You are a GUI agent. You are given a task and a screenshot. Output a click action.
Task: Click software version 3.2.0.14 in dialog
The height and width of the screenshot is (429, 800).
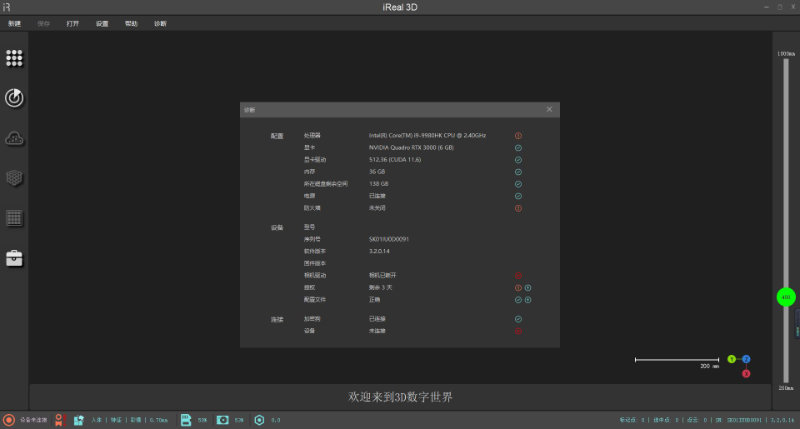(379, 251)
